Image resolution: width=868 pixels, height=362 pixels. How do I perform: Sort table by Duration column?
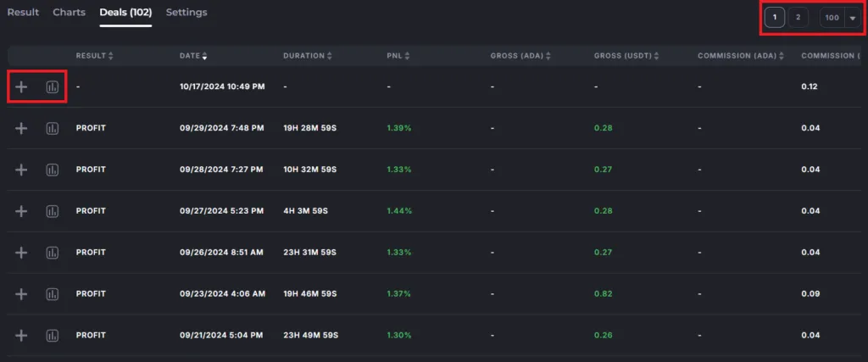(x=309, y=56)
